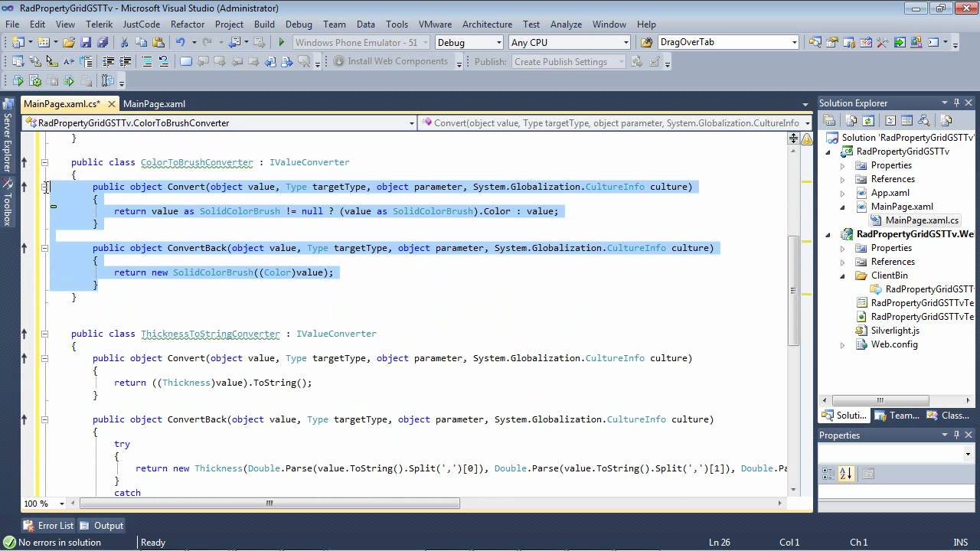
Task: Switch to the Team Explorer panel tab
Action: [897, 416]
